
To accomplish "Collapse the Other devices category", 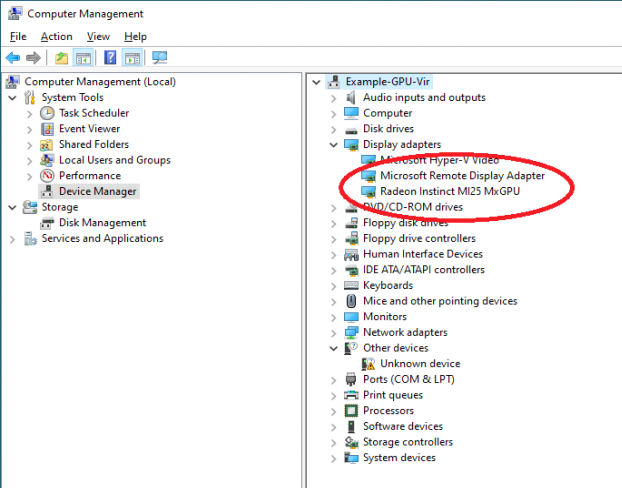I will point(334,348).
